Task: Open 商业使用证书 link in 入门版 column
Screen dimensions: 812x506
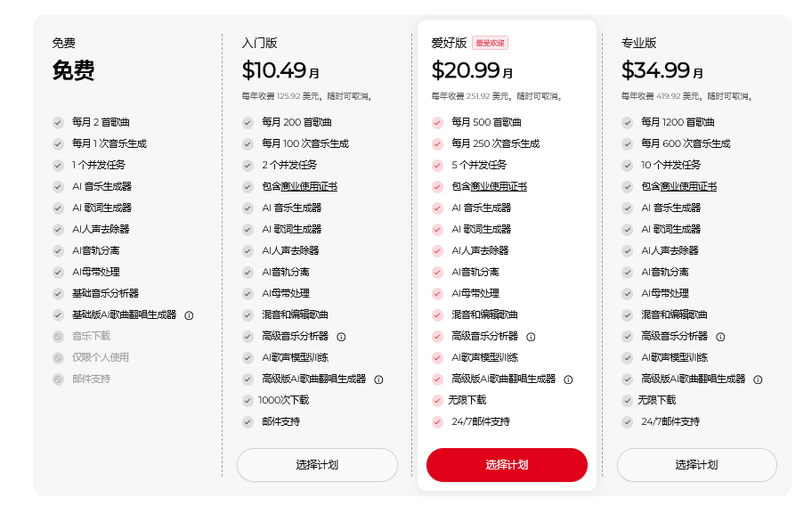Action: (x=313, y=187)
